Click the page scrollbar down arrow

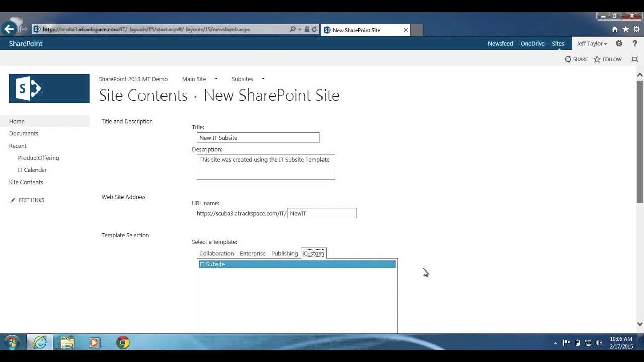pos(640,324)
